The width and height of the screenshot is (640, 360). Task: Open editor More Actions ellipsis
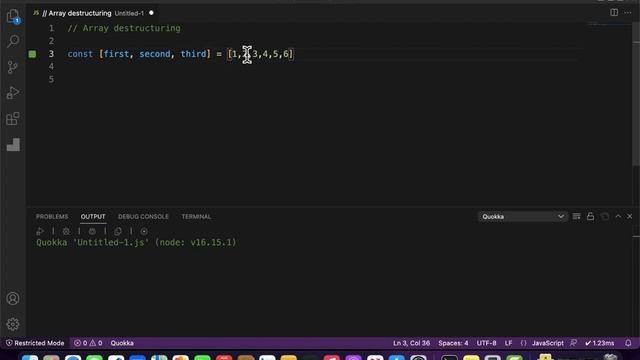[628, 13]
